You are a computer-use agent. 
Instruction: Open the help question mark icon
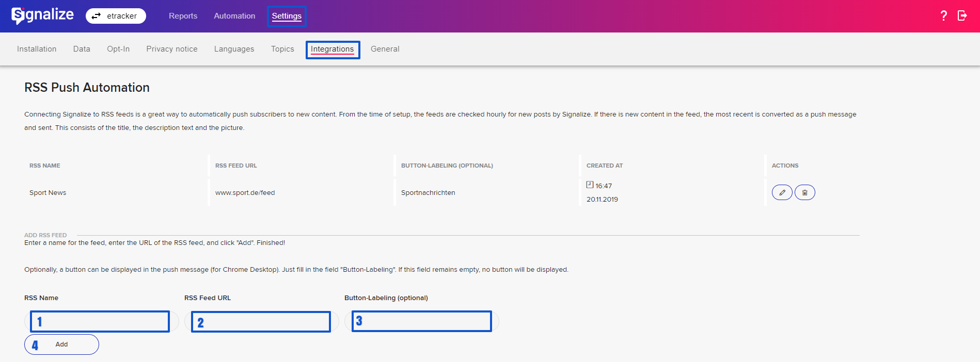pos(944,16)
